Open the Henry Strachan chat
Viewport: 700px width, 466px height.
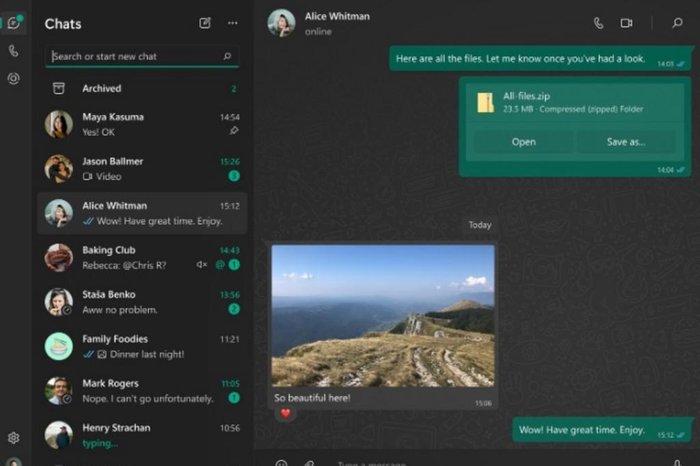(142, 435)
